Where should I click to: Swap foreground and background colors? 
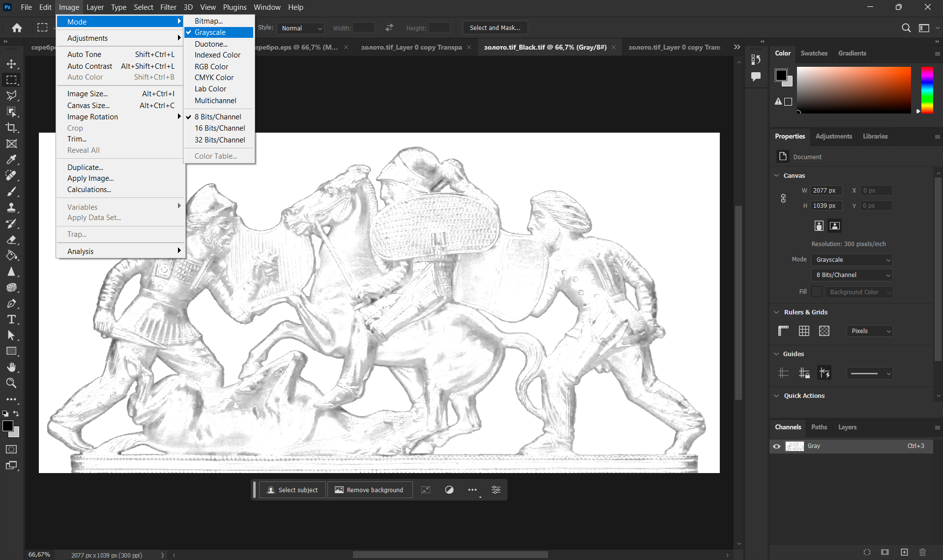tap(16, 414)
